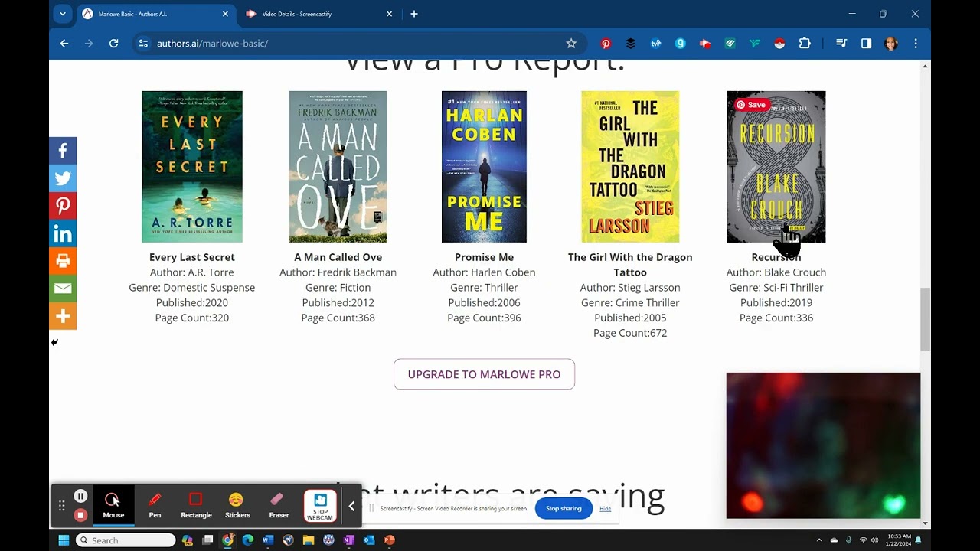Open PowerPoint from the taskbar
This screenshot has height=551, width=980.
[x=389, y=540]
